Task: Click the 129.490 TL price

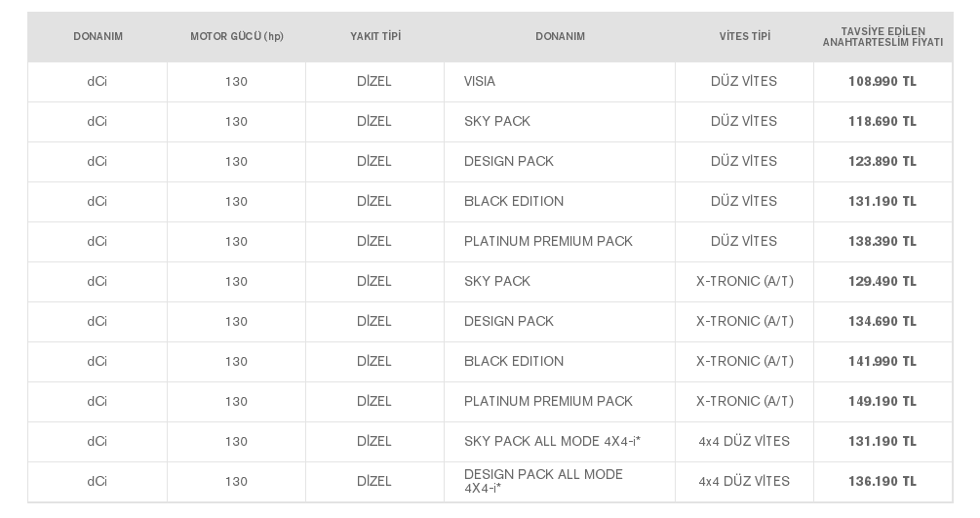Action: coord(882,282)
